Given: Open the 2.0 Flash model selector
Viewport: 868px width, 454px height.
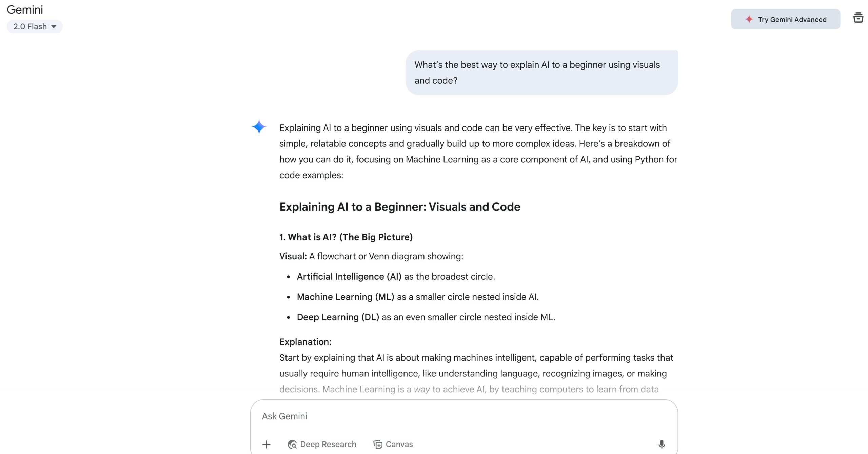Looking at the screenshot, I should click(31, 26).
